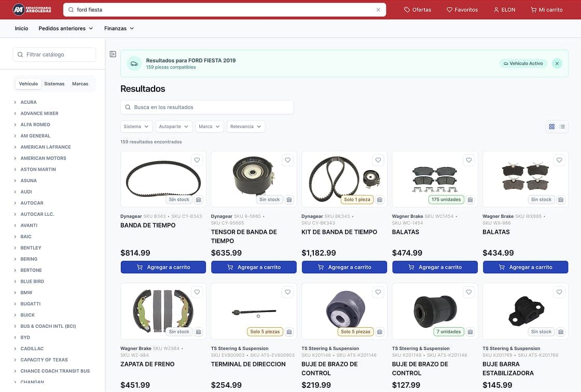Add $434.99 BALATAS to cart
581x392 pixels.
525,267
